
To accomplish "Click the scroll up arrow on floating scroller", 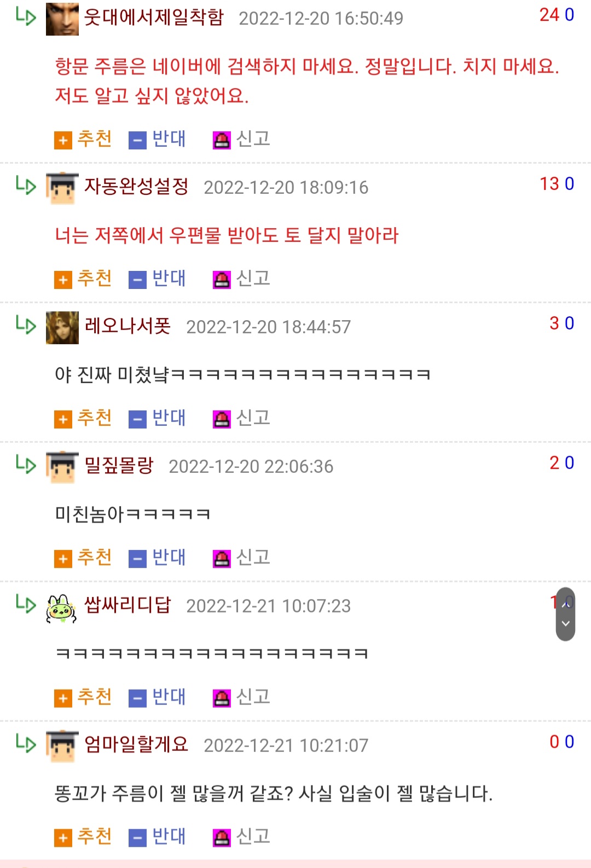I will click(x=566, y=605).
